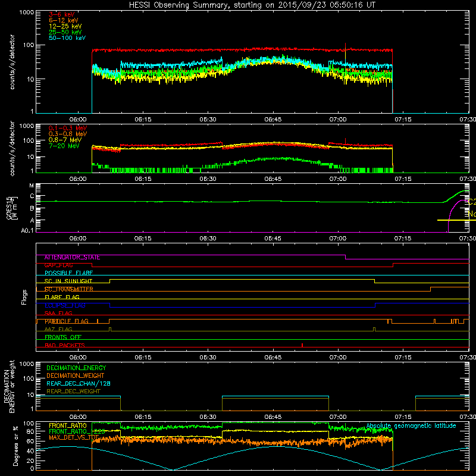Click the 'A0.1' tick on GOES axis

click(x=27, y=231)
